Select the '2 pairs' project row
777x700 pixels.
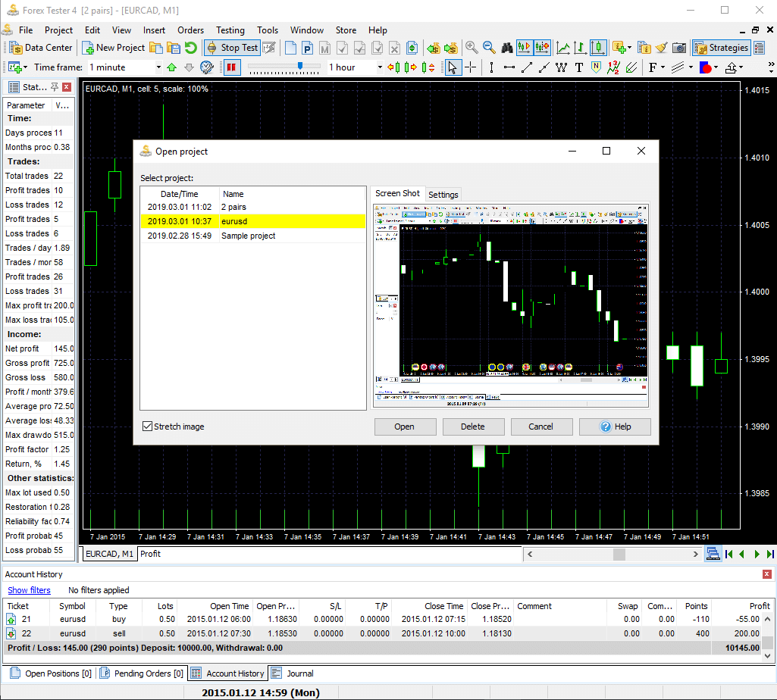pyautogui.click(x=253, y=207)
